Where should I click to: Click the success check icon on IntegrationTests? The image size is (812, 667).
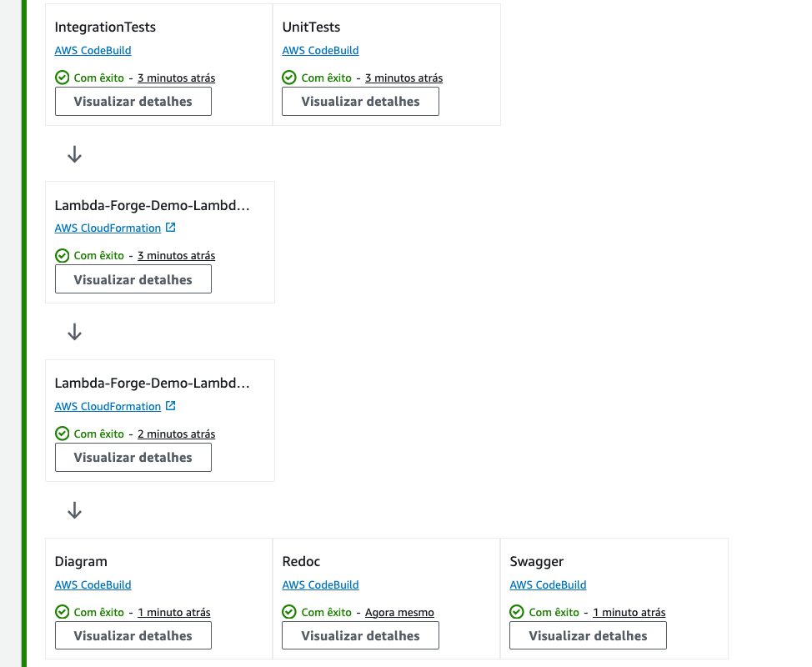(x=62, y=78)
